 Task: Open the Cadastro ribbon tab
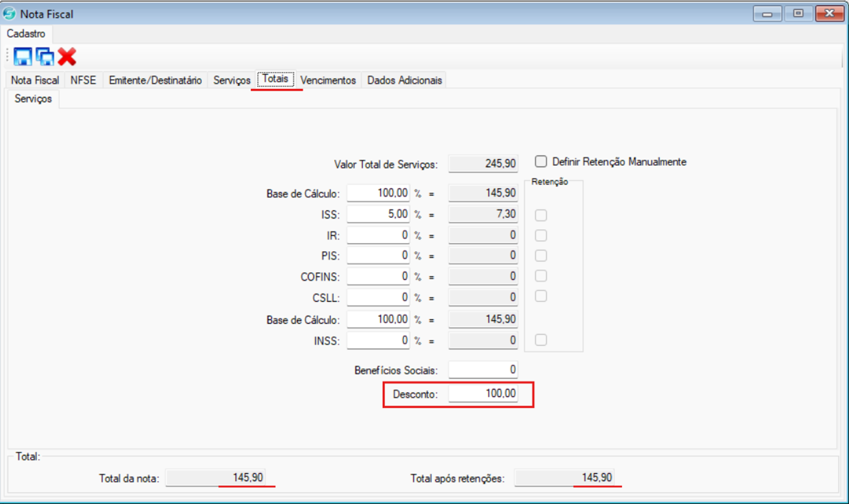[x=26, y=34]
